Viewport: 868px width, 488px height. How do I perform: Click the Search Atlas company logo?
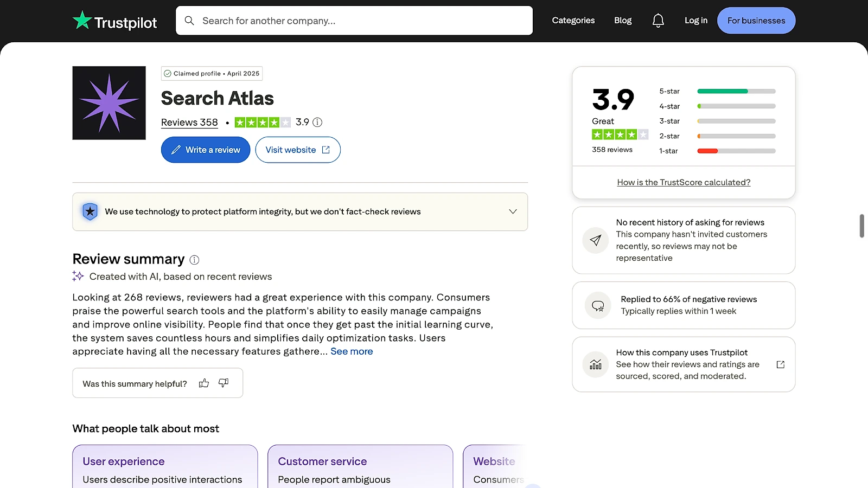point(109,103)
